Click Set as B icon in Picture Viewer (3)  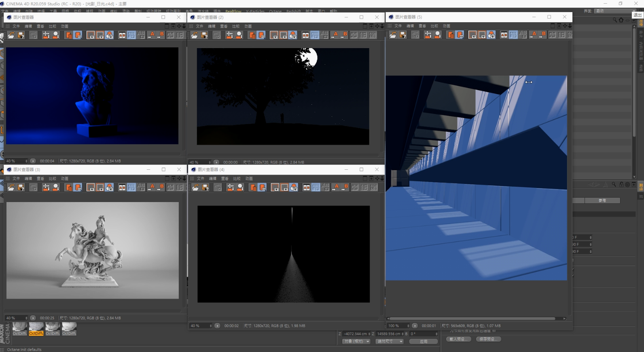tap(161, 188)
